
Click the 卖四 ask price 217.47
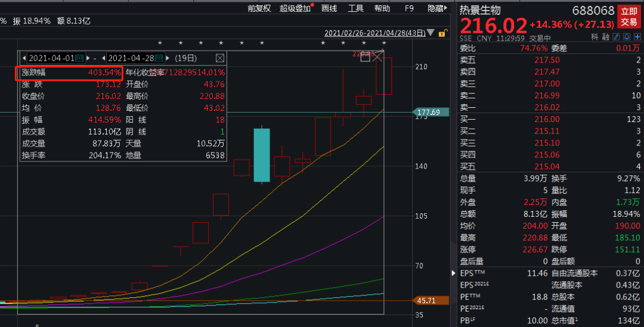547,72
